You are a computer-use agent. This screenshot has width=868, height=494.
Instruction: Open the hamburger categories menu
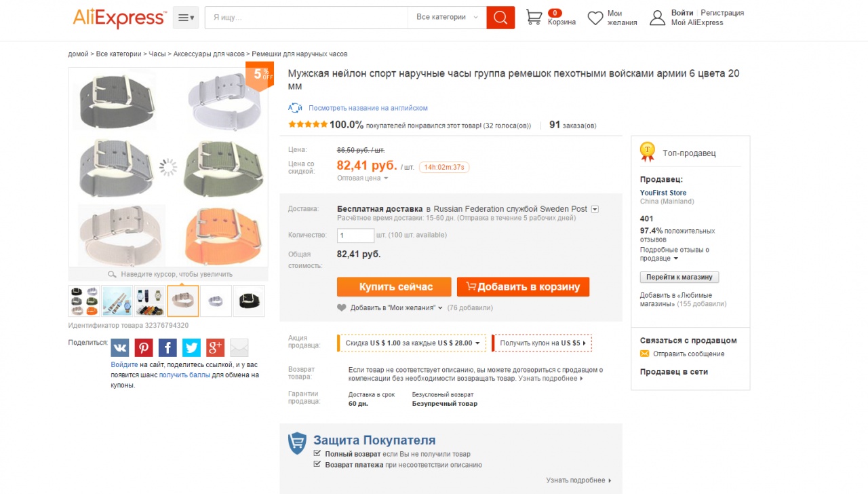[x=185, y=18]
